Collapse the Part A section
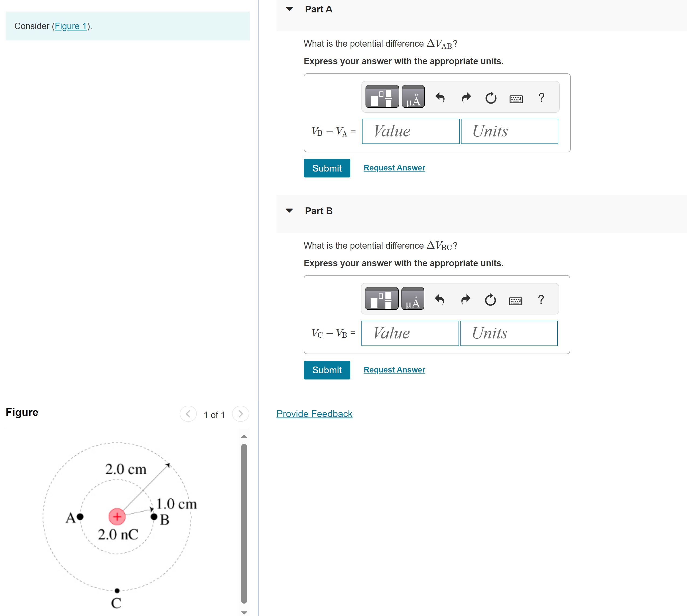The image size is (687, 616). [289, 9]
